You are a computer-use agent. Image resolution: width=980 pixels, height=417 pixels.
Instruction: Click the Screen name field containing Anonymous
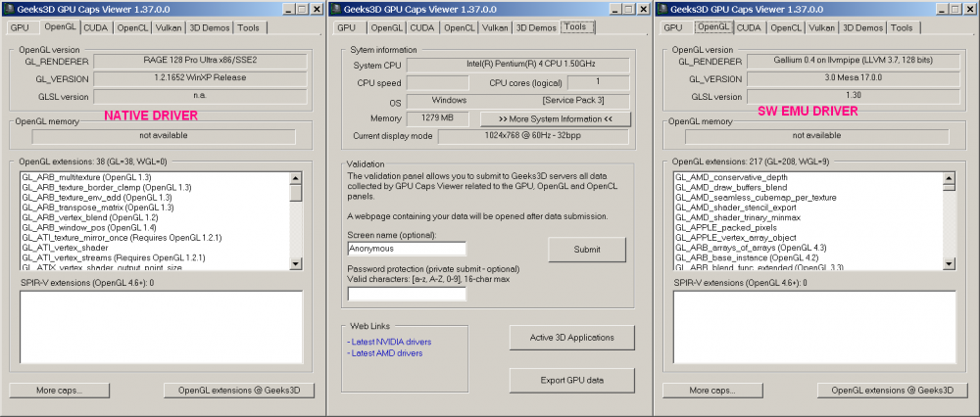[406, 249]
